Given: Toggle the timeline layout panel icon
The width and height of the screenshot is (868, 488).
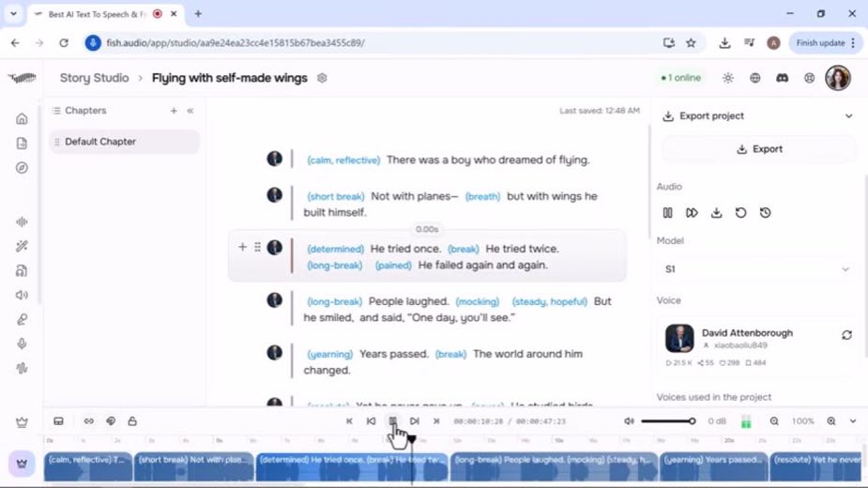Looking at the screenshot, I should point(59,421).
